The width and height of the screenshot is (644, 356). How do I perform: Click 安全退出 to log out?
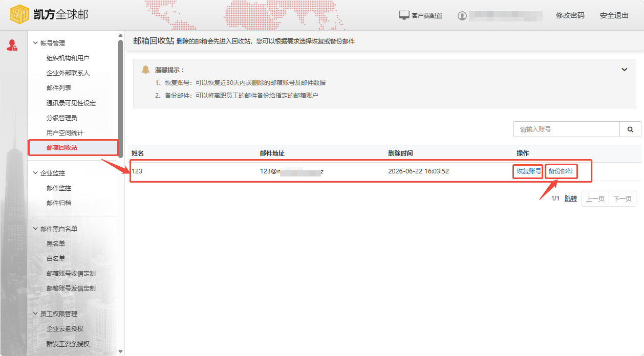coord(614,16)
